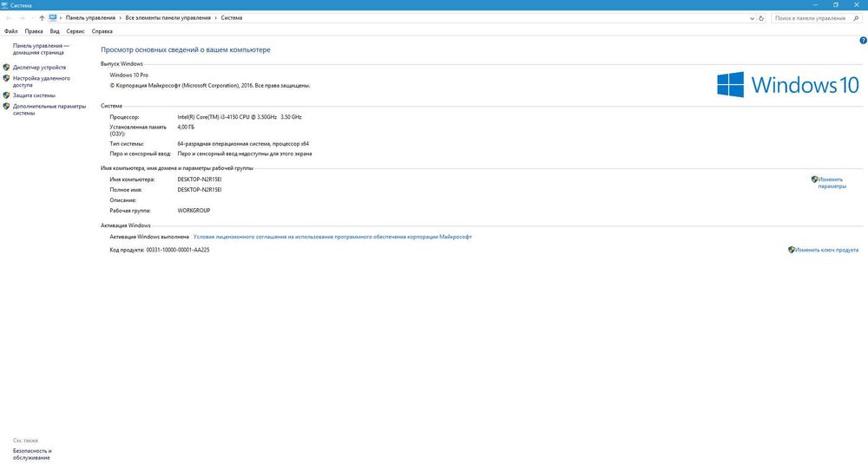Screen dimensions: 868x470
Task: Click Активация Windows выполнена text
Action: coord(149,237)
